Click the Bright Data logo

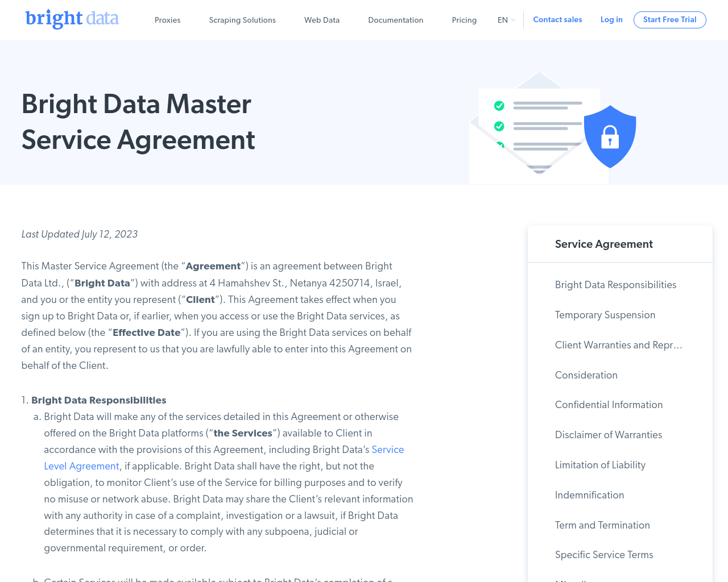[x=72, y=19]
